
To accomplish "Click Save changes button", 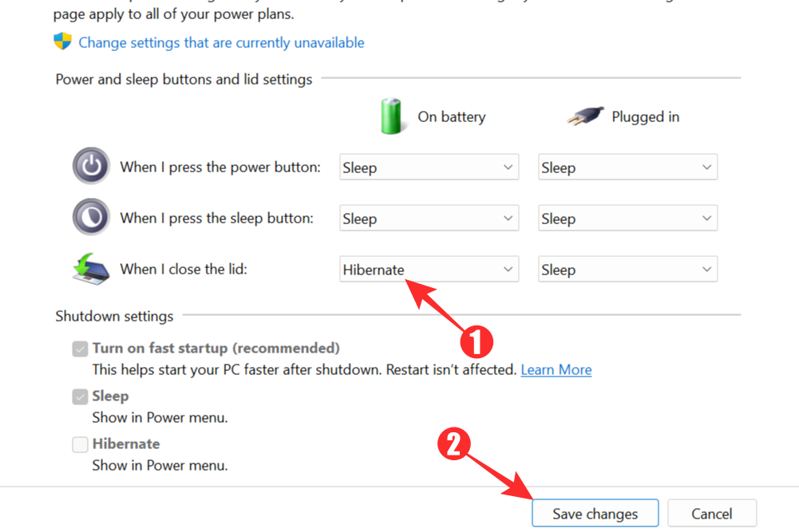I will tap(595, 514).
